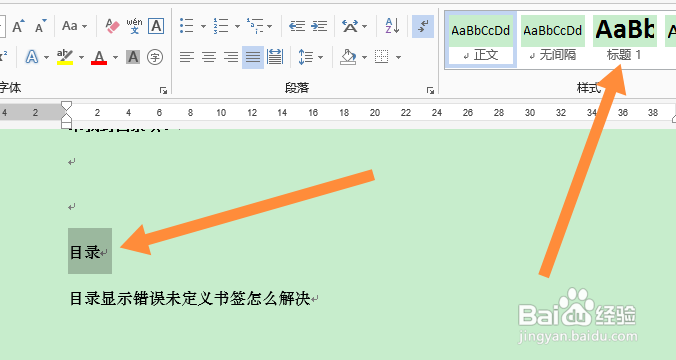The image size is (676, 360).
Task: Open the phonetic guide wén tool
Action: [x=135, y=26]
